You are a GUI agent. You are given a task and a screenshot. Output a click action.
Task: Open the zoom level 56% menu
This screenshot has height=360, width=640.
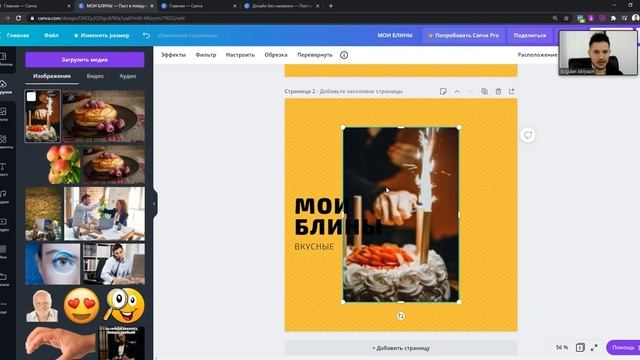click(x=562, y=347)
